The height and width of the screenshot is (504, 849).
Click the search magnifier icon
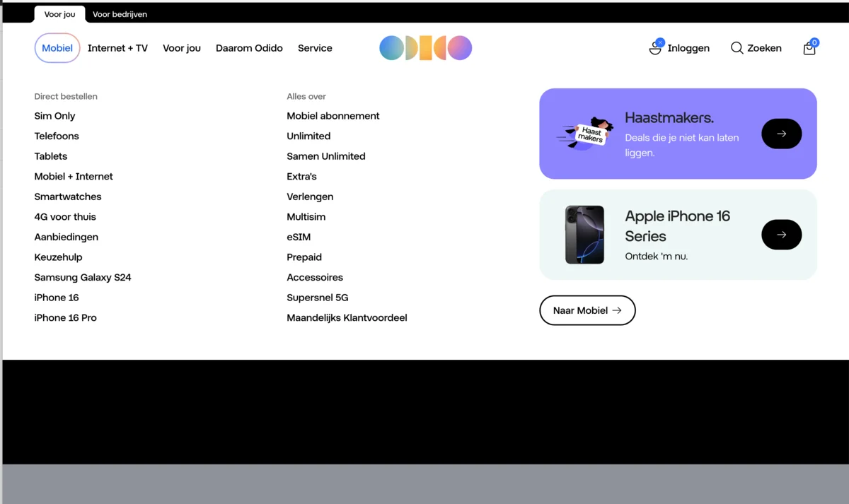pyautogui.click(x=737, y=48)
